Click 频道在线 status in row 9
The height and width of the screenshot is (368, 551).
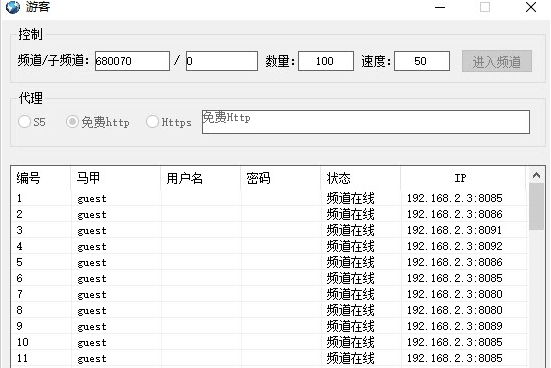[350, 326]
